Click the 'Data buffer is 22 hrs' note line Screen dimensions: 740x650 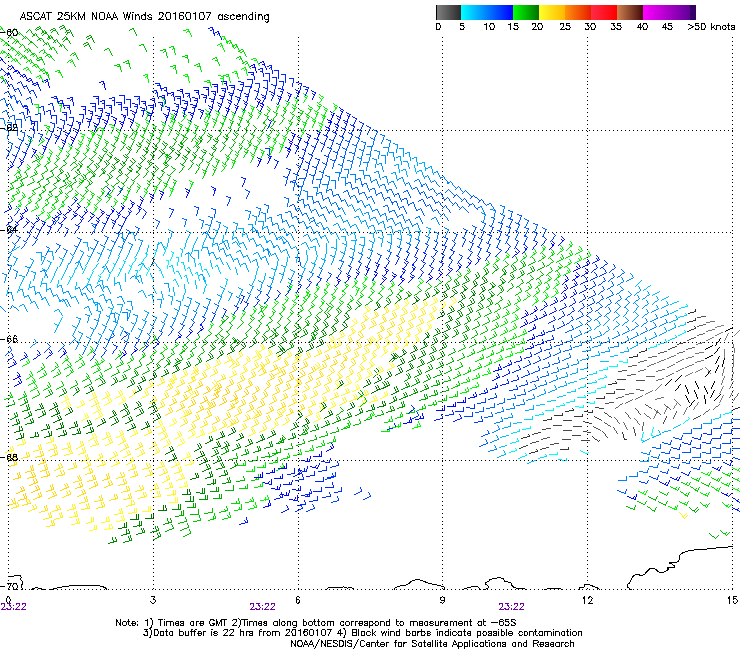362,633
